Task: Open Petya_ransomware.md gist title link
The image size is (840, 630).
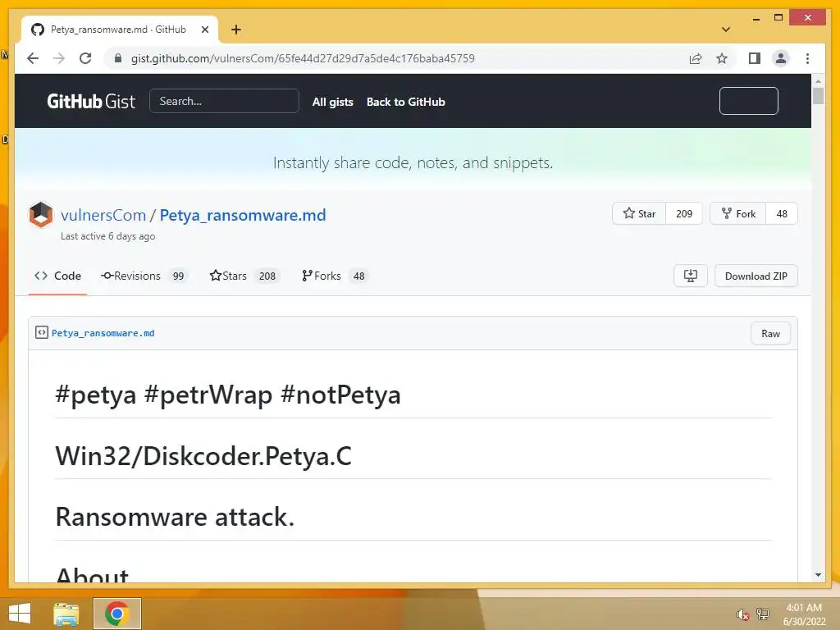Action: click(243, 215)
